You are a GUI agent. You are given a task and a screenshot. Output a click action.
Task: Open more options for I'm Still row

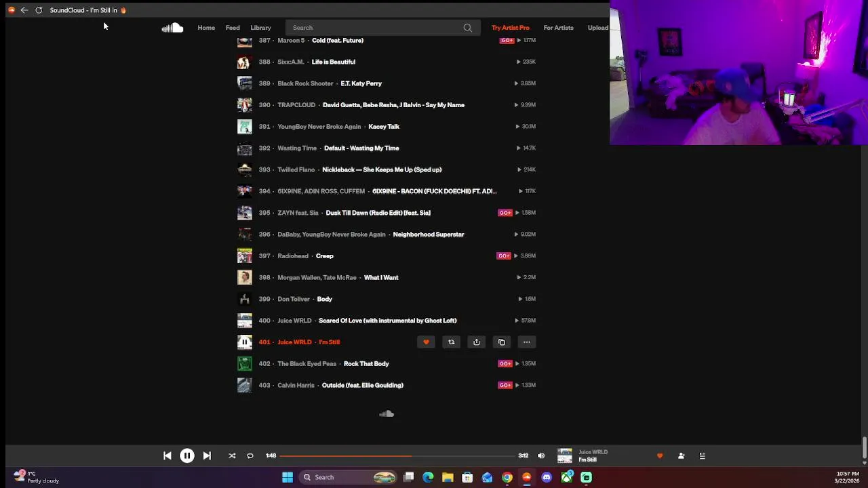click(x=527, y=342)
